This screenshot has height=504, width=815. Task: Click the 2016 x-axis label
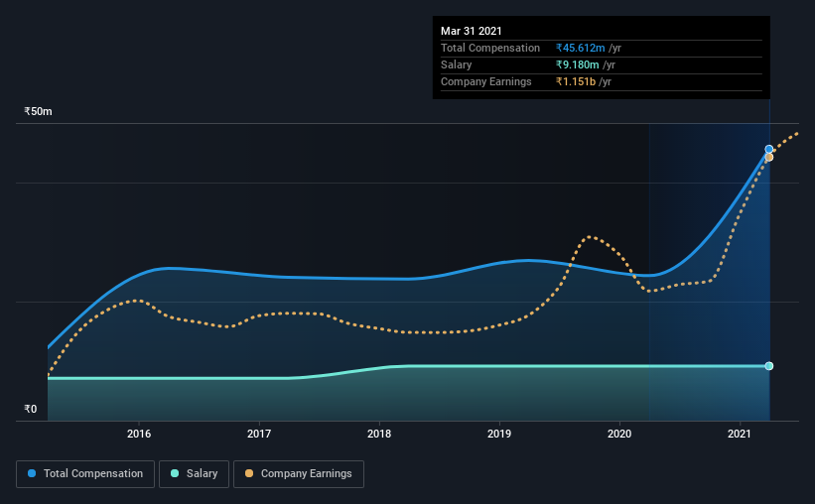pos(139,434)
